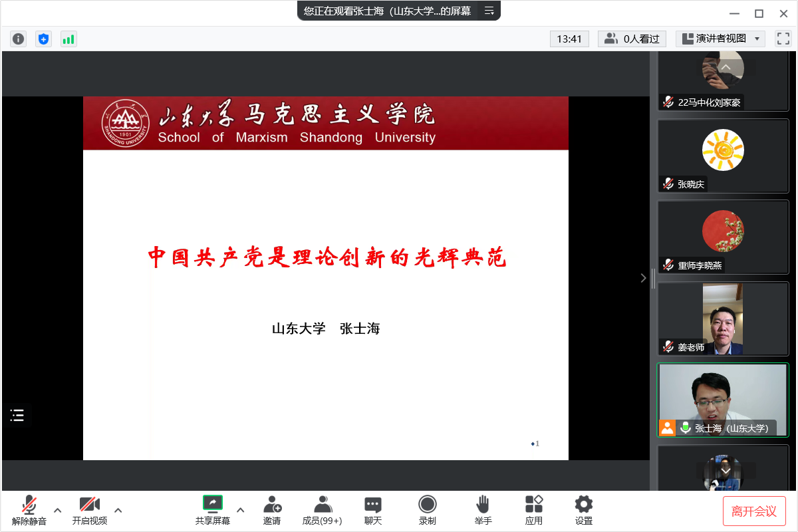
Task: Open the chat panel
Action: (373, 510)
